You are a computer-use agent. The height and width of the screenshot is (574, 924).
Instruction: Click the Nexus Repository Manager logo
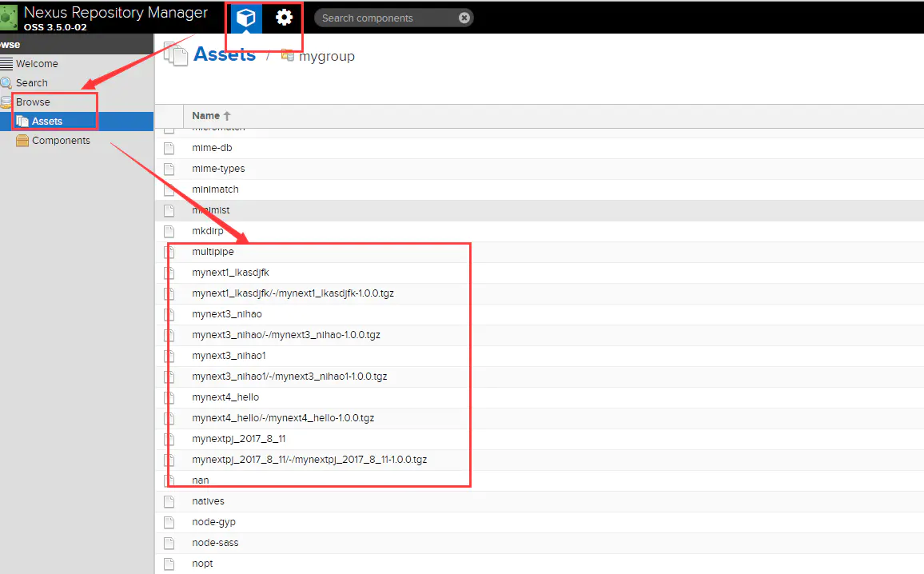point(9,18)
